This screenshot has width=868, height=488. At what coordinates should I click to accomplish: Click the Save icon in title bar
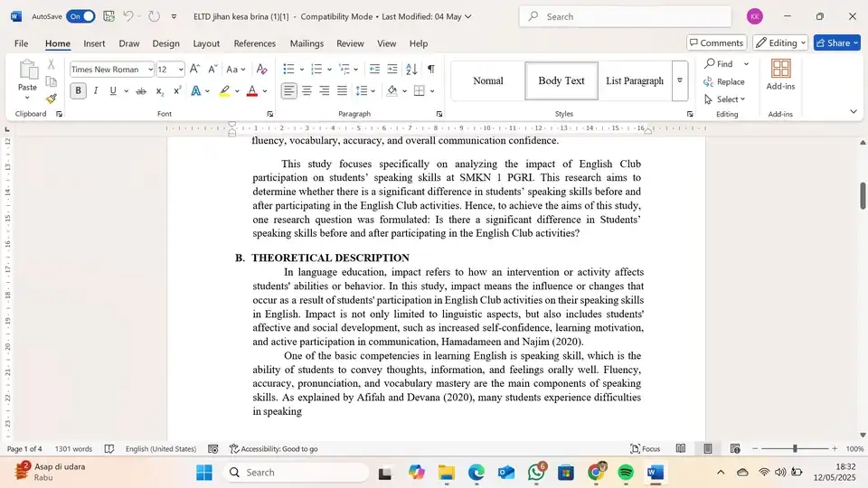coord(109,16)
